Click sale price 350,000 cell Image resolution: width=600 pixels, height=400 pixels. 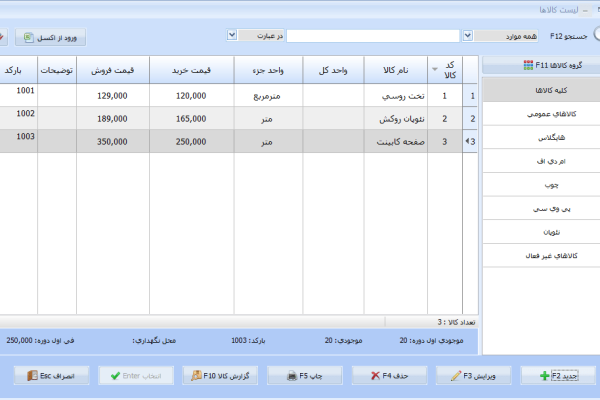click(112, 142)
